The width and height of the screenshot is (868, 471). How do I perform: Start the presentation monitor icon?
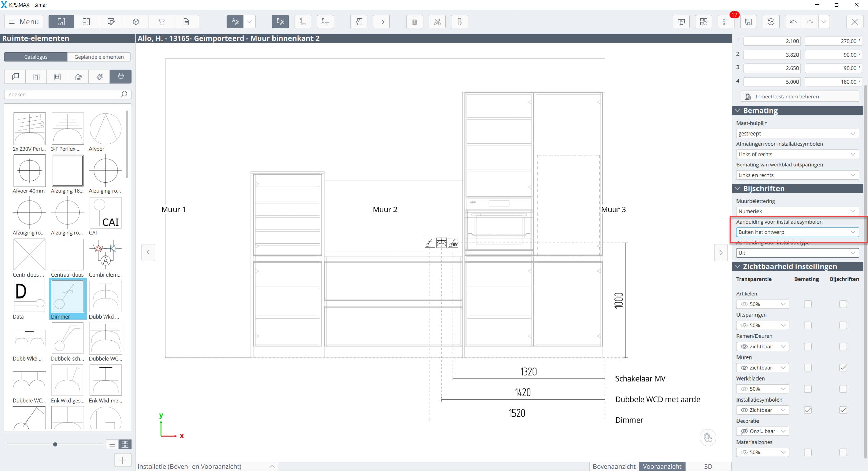coord(681,22)
